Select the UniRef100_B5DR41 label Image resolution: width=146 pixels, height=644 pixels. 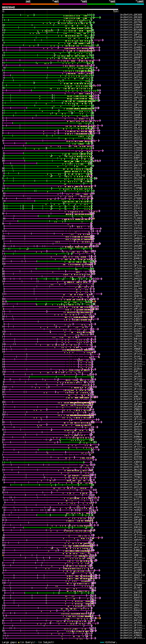coord(131,613)
